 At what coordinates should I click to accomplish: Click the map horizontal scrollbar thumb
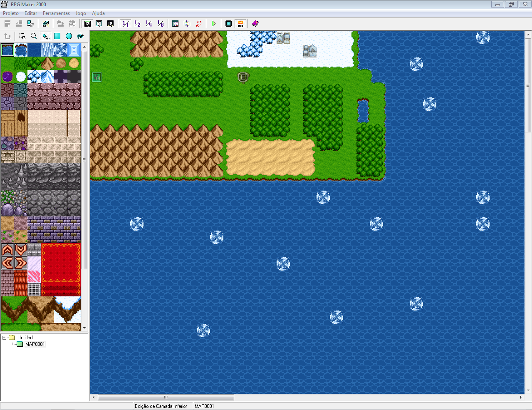point(166,398)
